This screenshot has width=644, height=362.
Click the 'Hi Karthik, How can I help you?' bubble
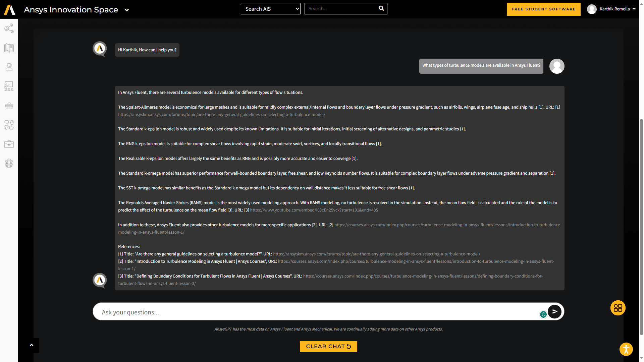(147, 50)
